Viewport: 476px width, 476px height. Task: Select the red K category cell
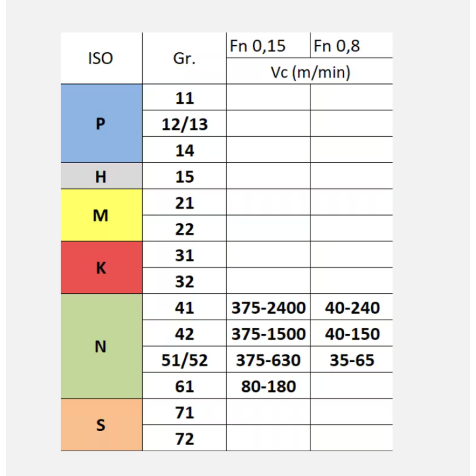[101, 268]
